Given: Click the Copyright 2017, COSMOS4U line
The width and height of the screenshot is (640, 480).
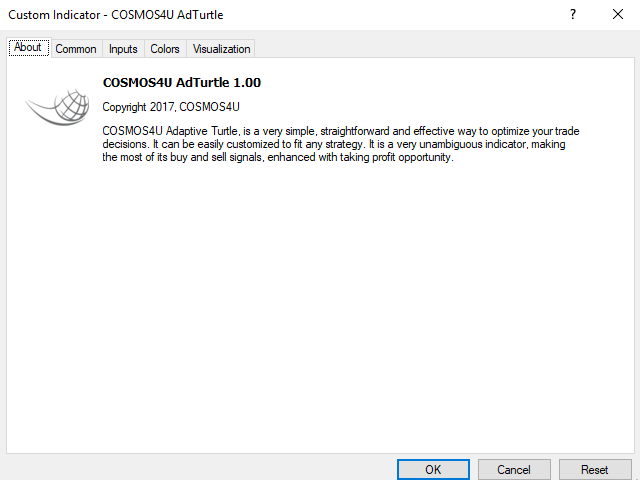Looking at the screenshot, I should click(171, 107).
